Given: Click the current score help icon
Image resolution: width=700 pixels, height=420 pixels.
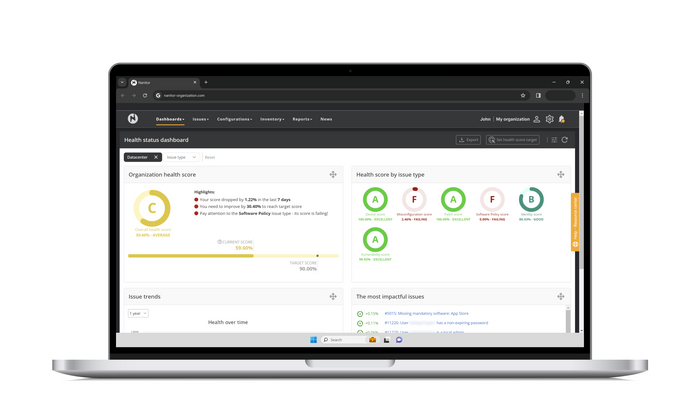Looking at the screenshot, I should pyautogui.click(x=219, y=241).
